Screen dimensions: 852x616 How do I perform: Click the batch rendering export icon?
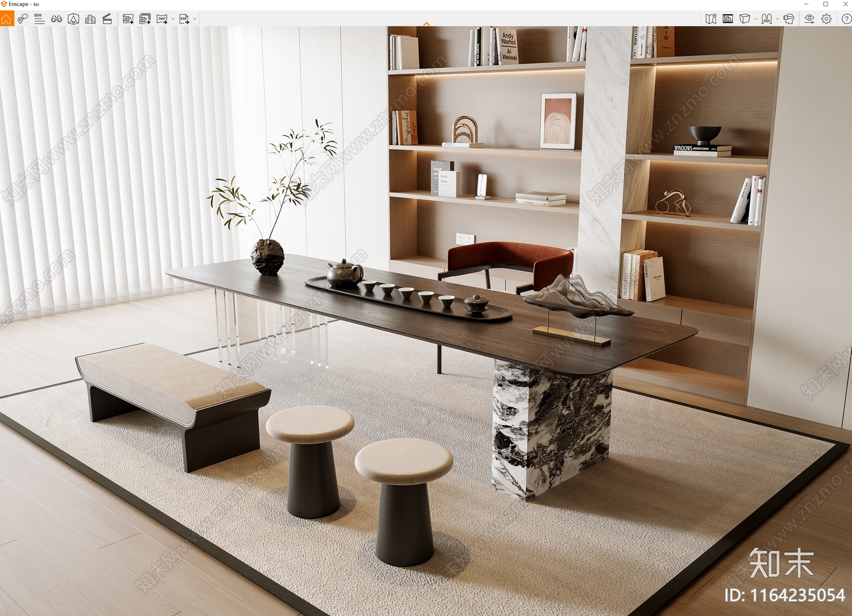click(x=145, y=19)
